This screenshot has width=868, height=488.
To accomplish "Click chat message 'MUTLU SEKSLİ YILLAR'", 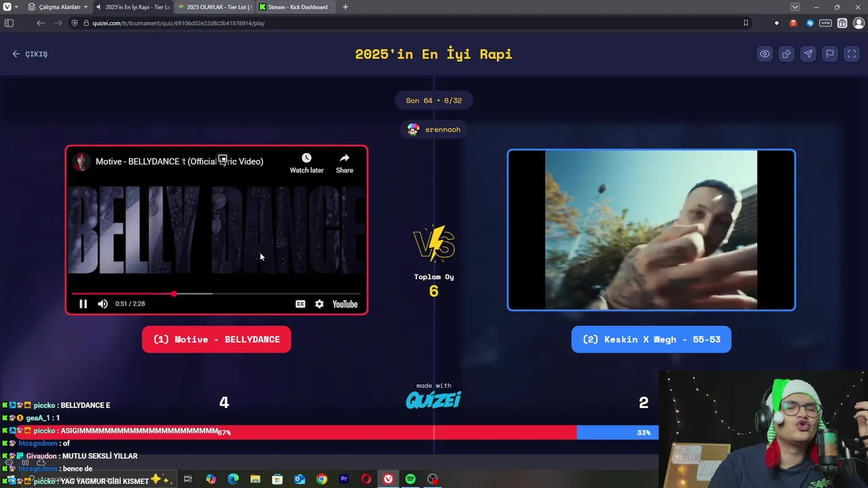I will point(100,456).
